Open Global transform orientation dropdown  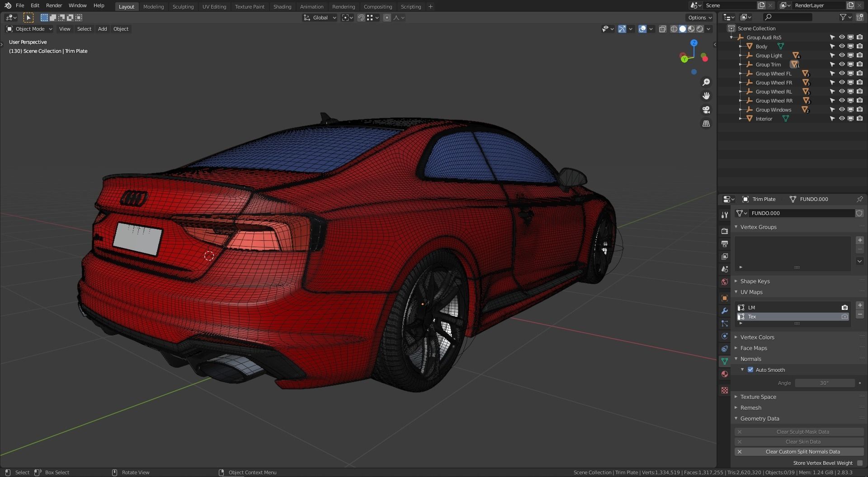320,18
